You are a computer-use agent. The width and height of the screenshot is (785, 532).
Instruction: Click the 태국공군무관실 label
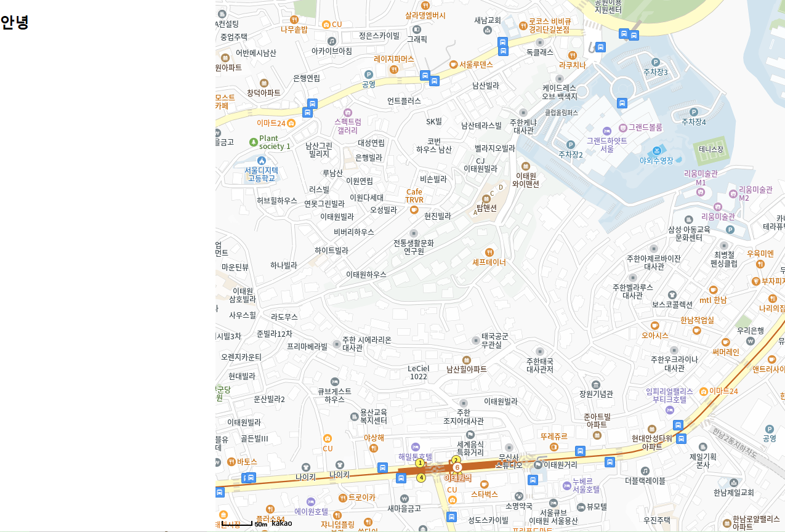click(x=495, y=341)
